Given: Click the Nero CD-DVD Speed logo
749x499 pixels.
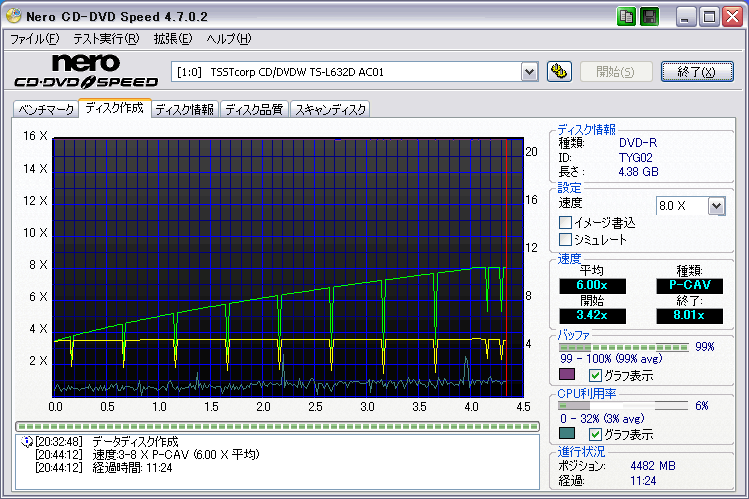Looking at the screenshot, I should [86, 71].
